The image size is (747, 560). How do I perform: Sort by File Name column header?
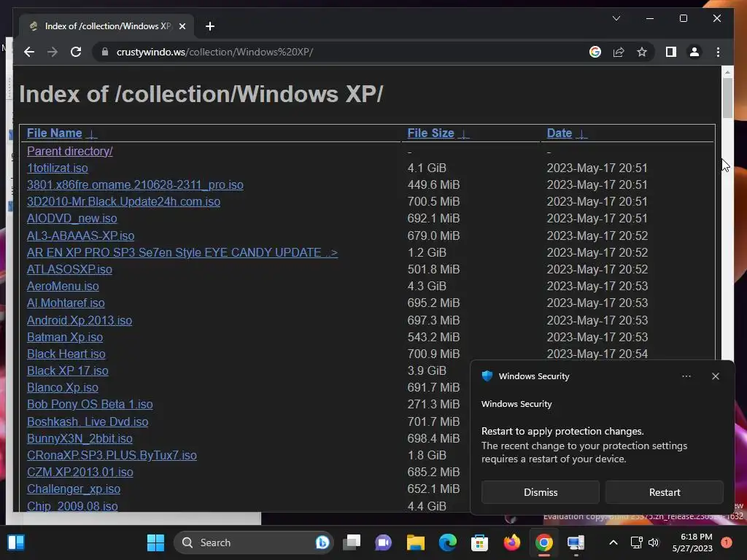point(54,133)
